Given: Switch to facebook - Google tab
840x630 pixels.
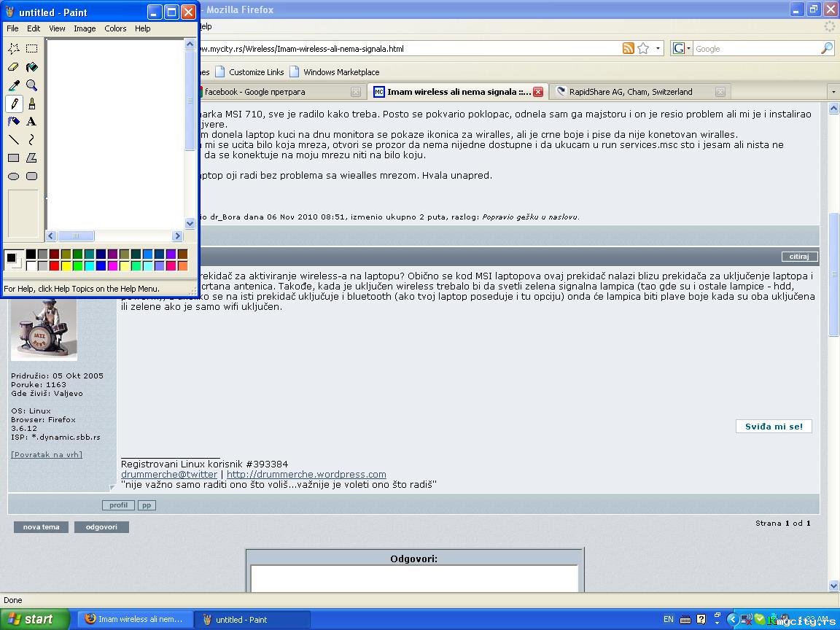Looking at the screenshot, I should (280, 92).
